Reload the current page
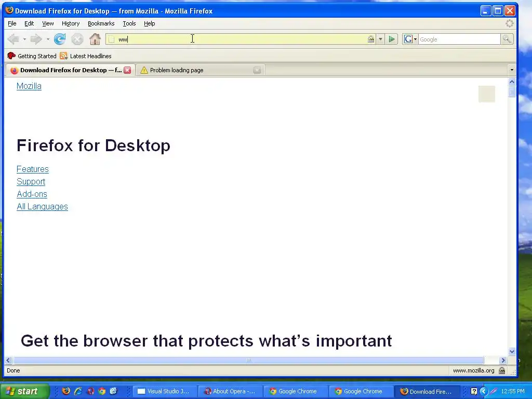The width and height of the screenshot is (532, 399). 60,39
